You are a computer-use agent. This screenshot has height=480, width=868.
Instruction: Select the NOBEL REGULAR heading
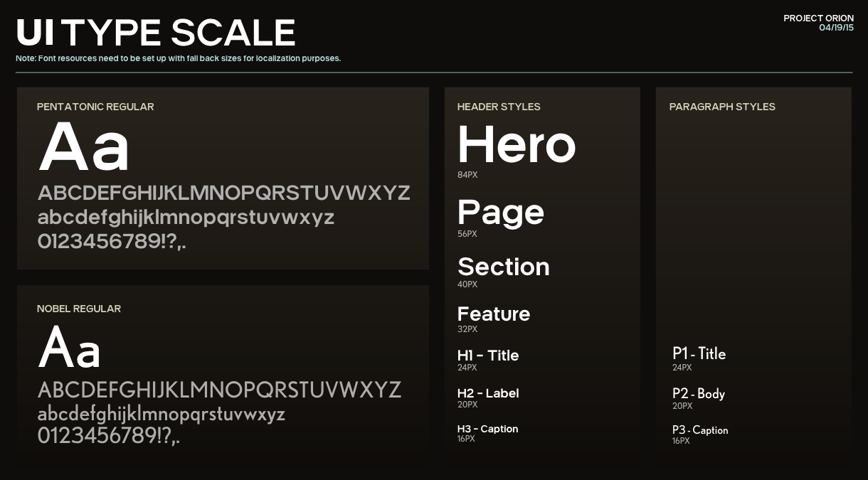tap(79, 309)
